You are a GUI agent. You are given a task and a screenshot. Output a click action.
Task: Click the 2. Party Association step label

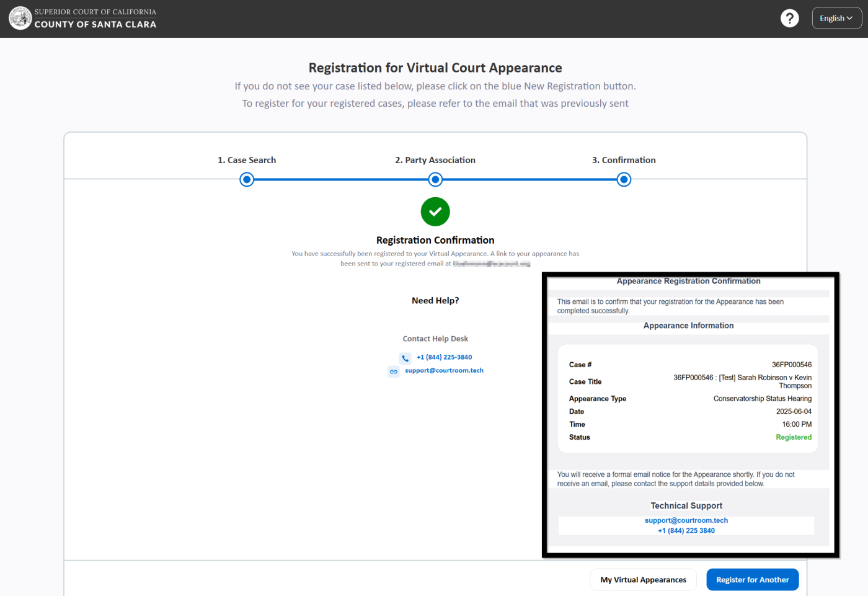pyautogui.click(x=435, y=160)
